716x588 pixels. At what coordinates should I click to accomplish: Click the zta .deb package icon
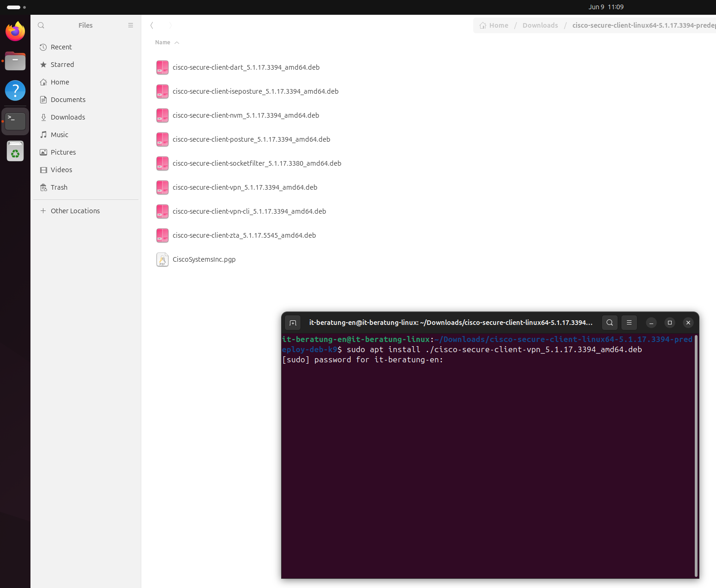[x=162, y=235]
